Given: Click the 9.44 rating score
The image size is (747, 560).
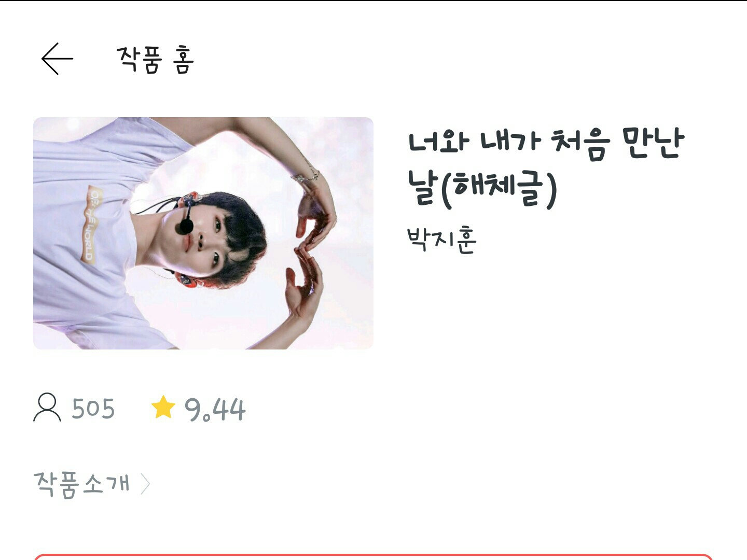Looking at the screenshot, I should tap(215, 409).
